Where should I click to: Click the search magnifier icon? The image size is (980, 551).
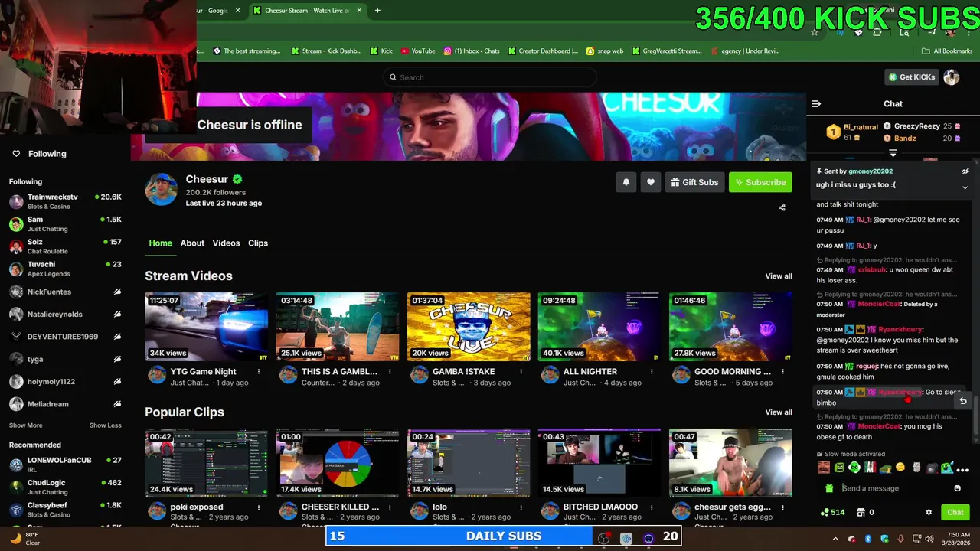(x=393, y=77)
